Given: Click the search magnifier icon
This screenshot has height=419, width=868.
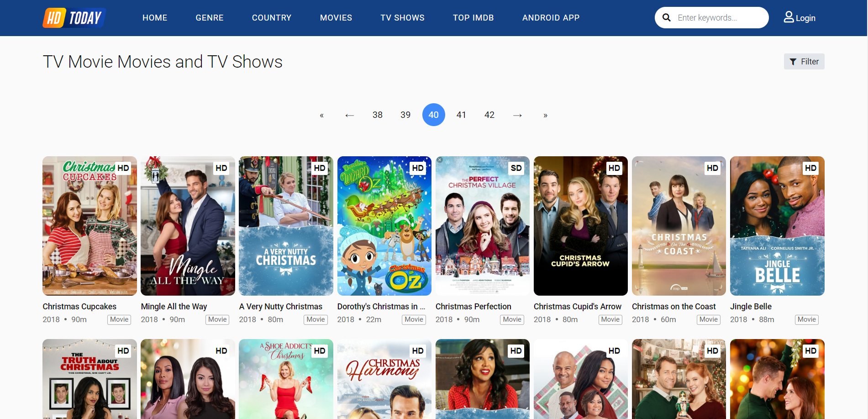Looking at the screenshot, I should [x=666, y=18].
